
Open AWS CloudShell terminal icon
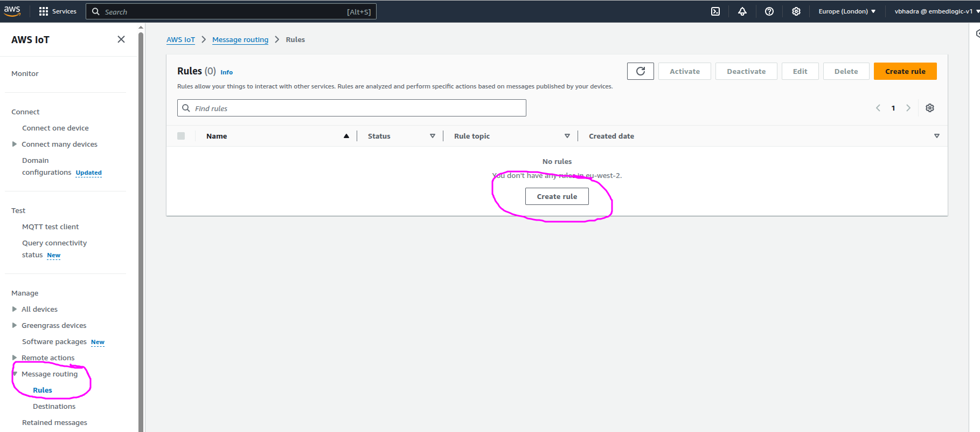(715, 11)
